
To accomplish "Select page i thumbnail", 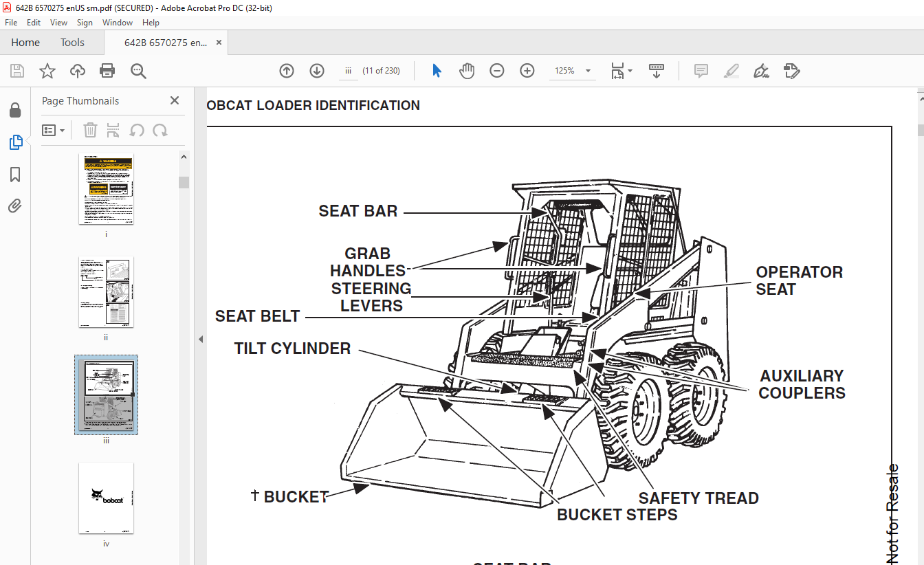I will click(x=106, y=188).
